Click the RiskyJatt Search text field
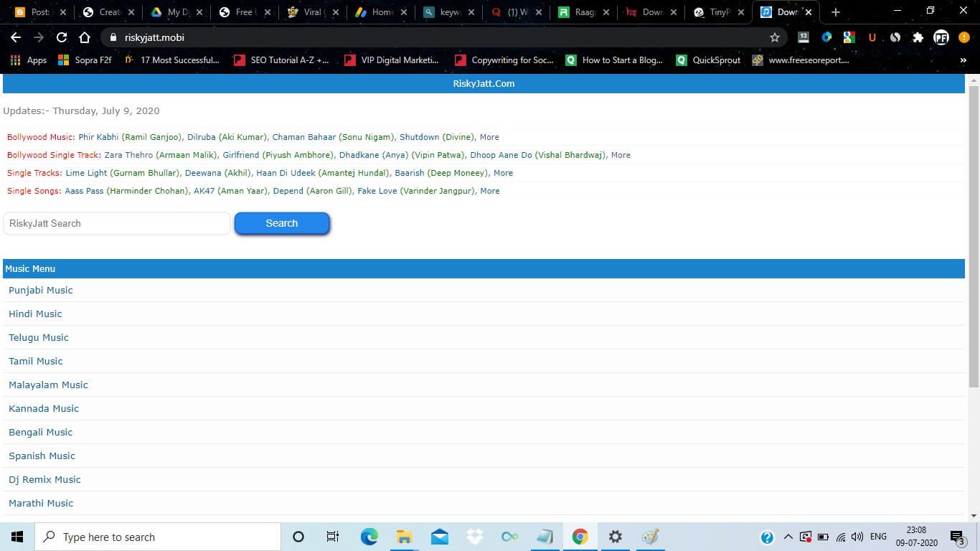Screen dimensions: 980x551 117,223
